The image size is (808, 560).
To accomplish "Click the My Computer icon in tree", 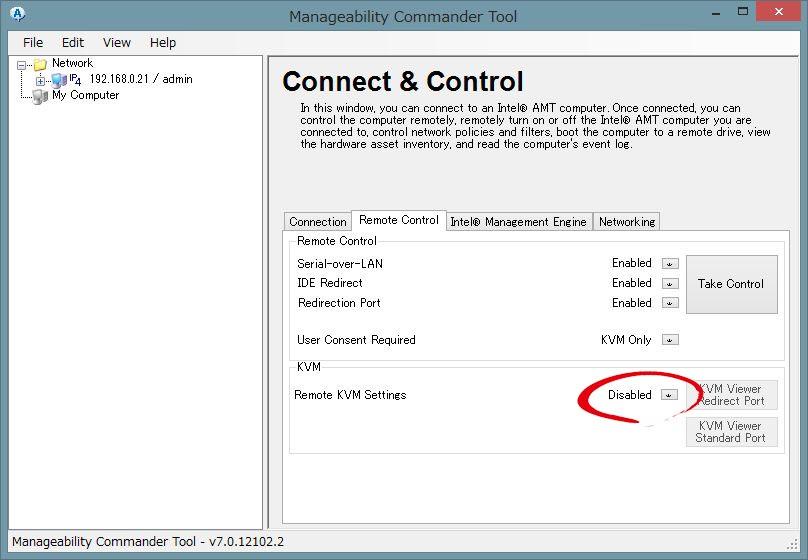I will click(40, 96).
